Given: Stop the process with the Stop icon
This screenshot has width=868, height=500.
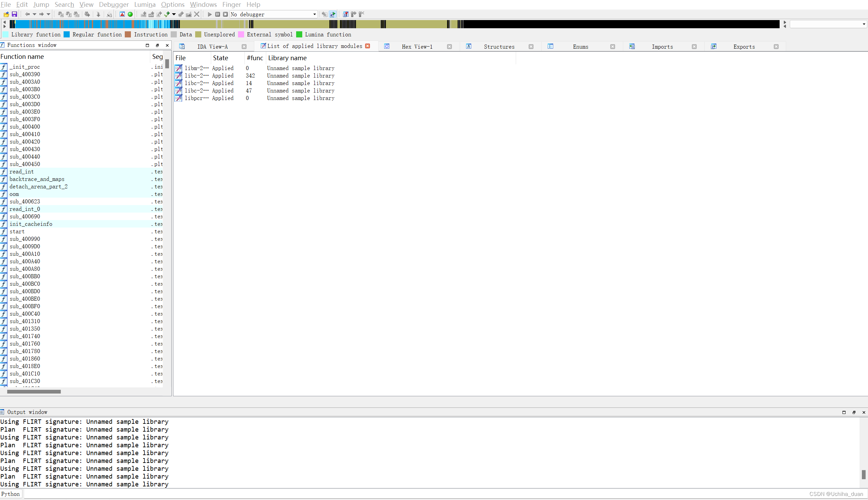Looking at the screenshot, I should click(226, 14).
